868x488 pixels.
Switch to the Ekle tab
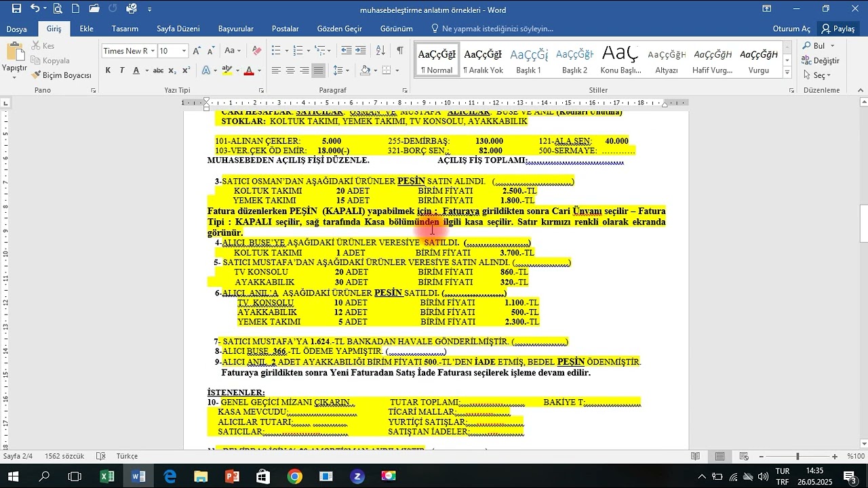[86, 28]
